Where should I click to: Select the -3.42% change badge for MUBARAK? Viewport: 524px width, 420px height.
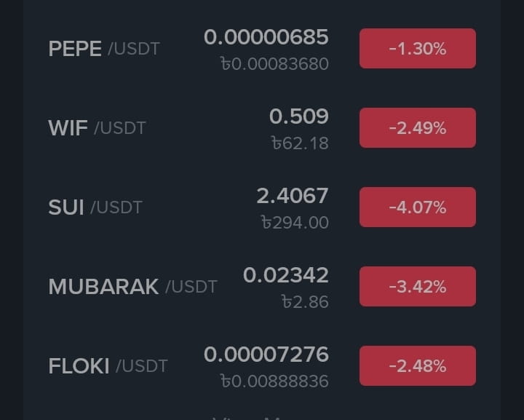pyautogui.click(x=417, y=287)
